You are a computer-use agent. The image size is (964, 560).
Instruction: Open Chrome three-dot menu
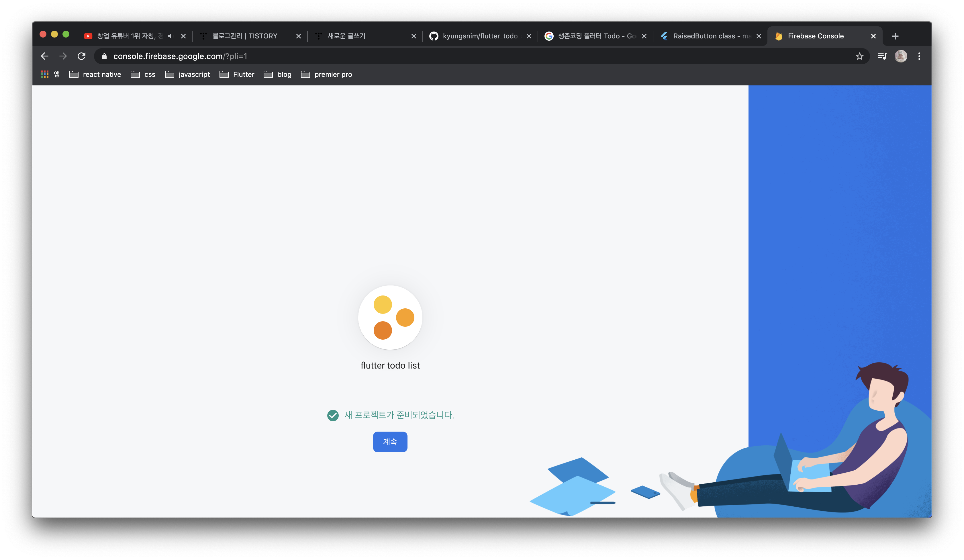tap(919, 56)
